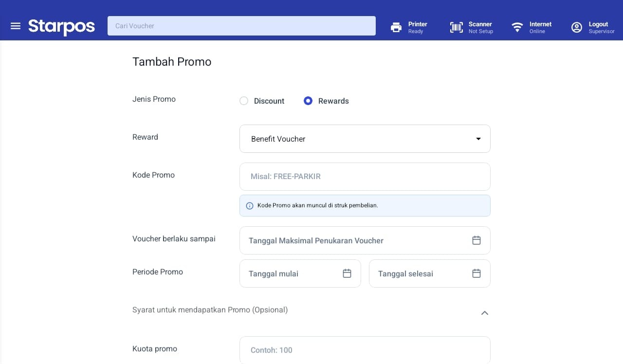Click the info icon beside Kode Promo note

click(250, 206)
